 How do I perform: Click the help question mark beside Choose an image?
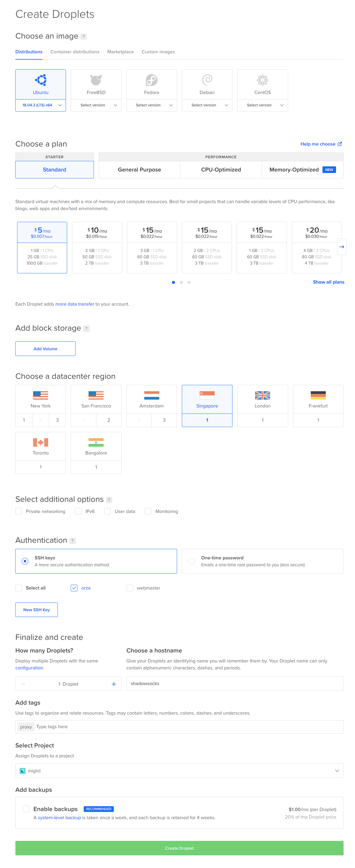(83, 36)
